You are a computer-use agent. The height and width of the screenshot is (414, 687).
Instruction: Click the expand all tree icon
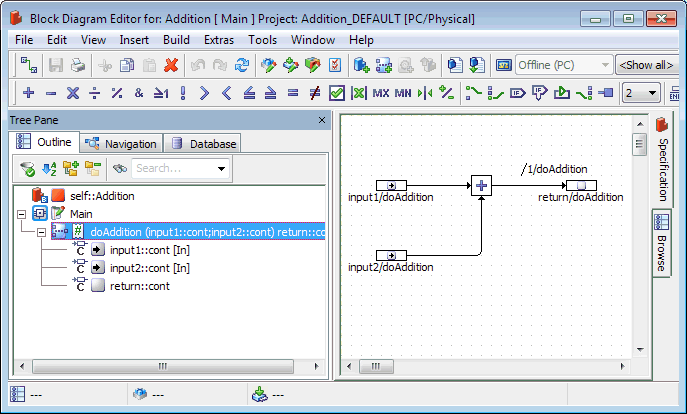[71, 169]
